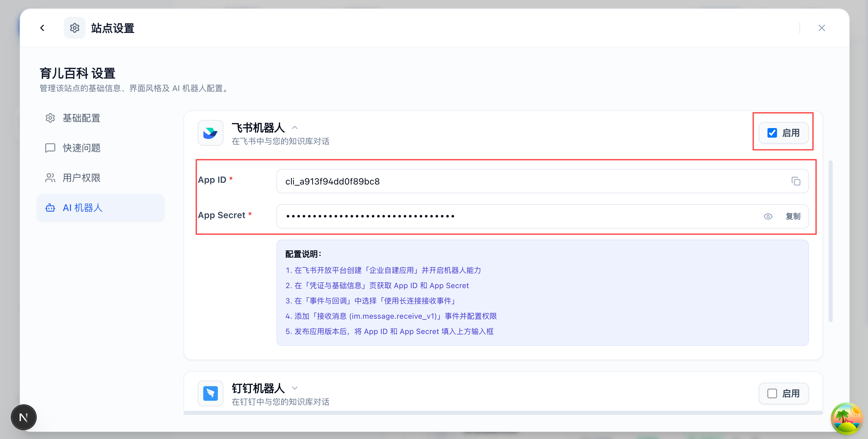Copy the App ID using the copy icon

(796, 181)
